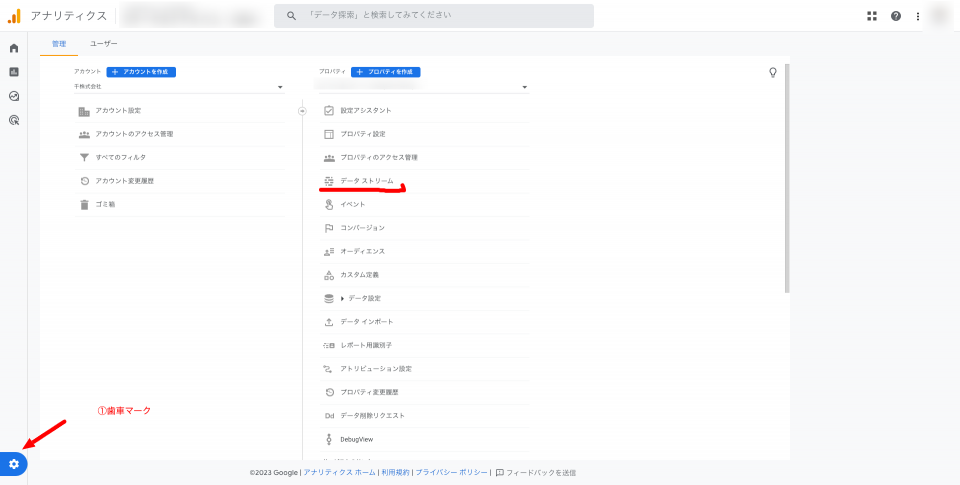Click the アカウント設定 building icon

(84, 111)
